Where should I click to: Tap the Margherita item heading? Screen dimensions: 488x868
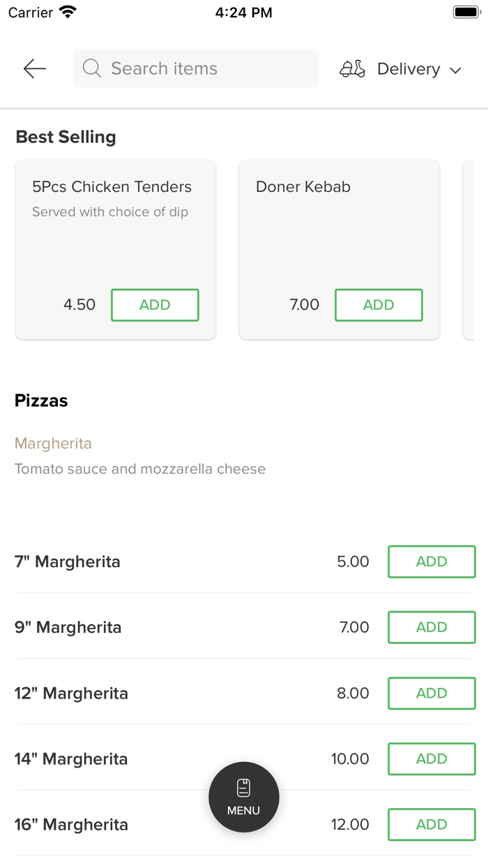(x=53, y=443)
